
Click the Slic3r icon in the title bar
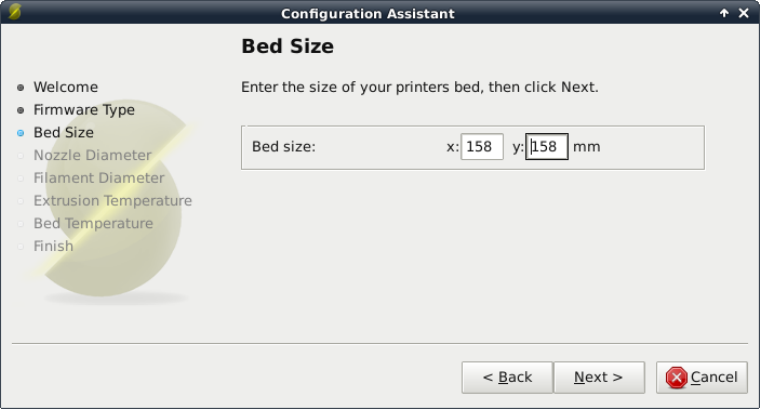(13, 13)
